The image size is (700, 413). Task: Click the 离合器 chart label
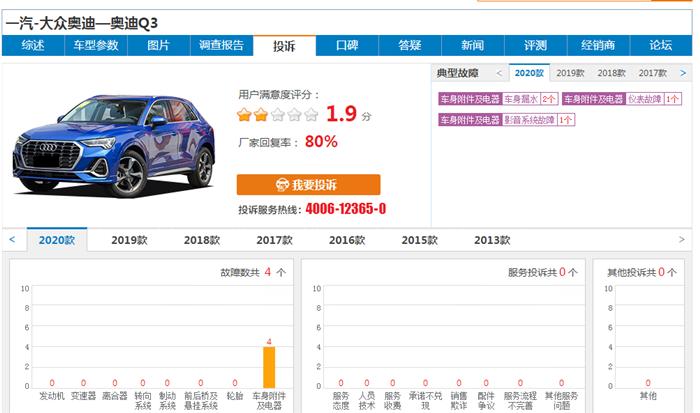[114, 396]
